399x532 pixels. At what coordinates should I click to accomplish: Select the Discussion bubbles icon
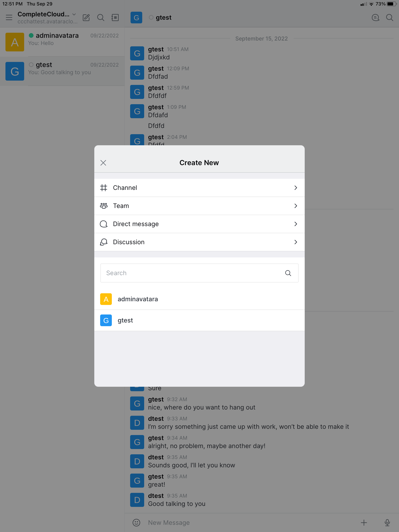coord(104,242)
